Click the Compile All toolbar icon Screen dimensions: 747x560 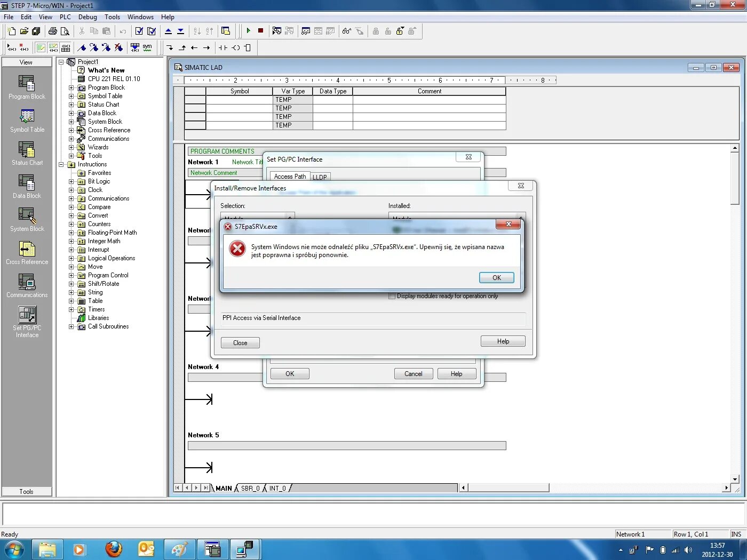152,31
